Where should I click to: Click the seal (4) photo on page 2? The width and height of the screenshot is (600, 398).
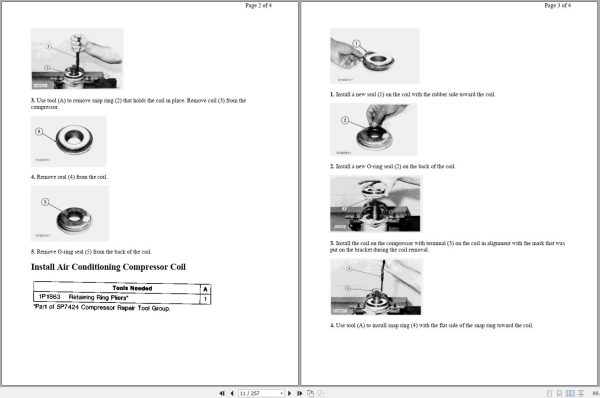point(69,141)
